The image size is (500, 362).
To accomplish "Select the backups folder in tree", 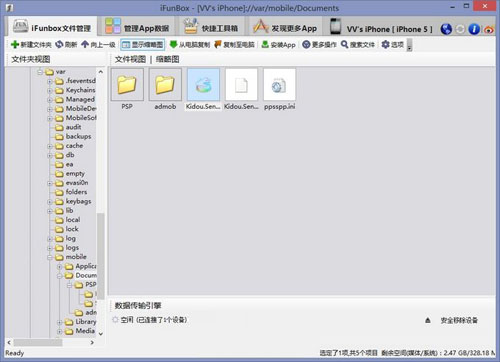I will point(78,136).
